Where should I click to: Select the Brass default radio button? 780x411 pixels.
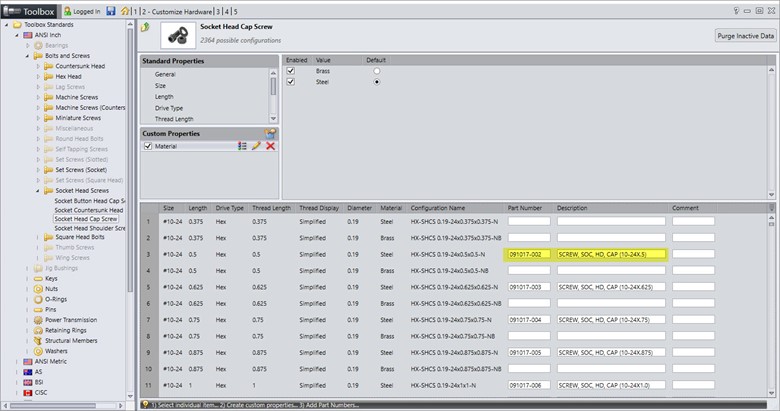(x=376, y=71)
